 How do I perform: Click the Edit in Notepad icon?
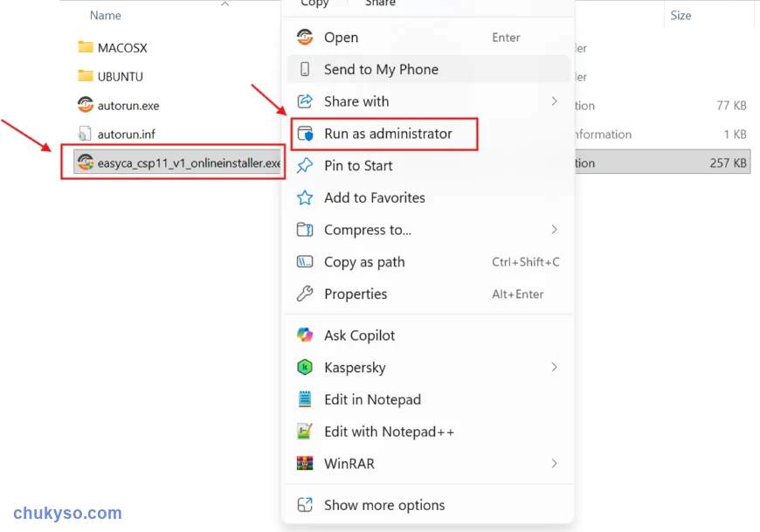[305, 399]
